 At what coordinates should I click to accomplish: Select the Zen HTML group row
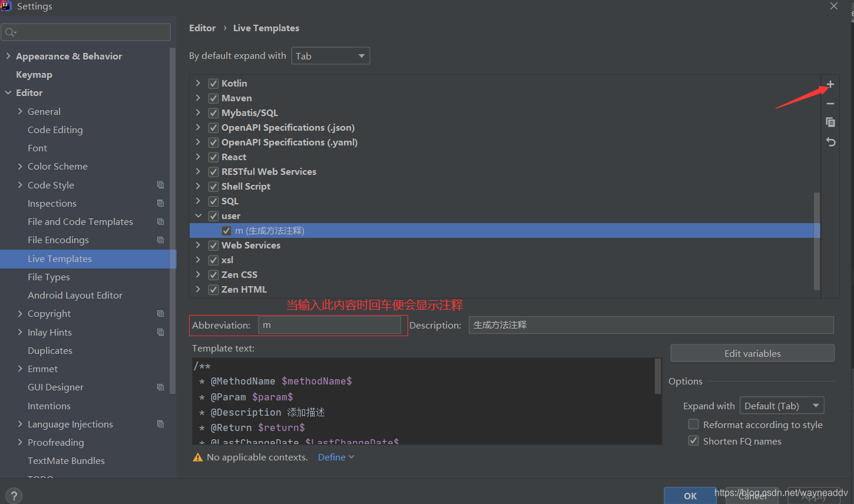(x=505, y=290)
